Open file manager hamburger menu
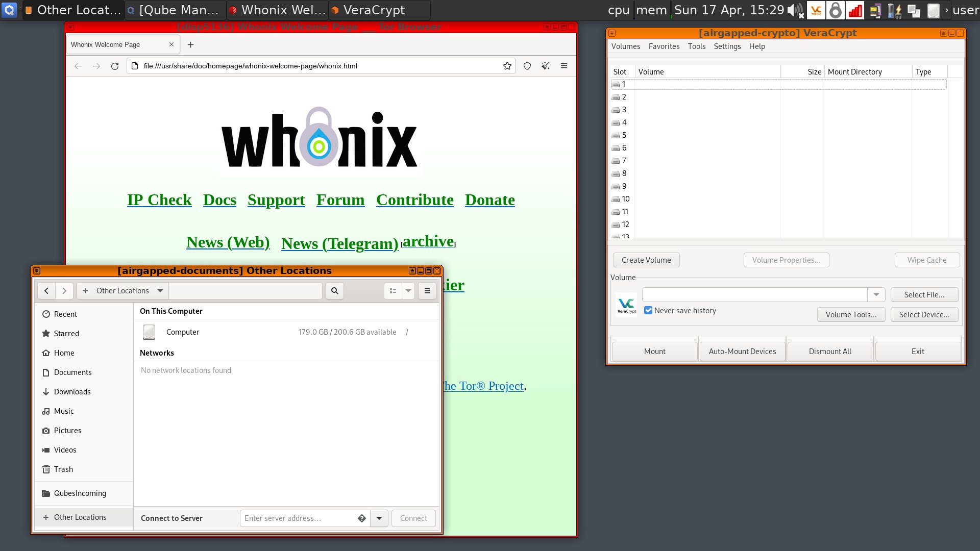This screenshot has height=551, width=980. pos(427,291)
